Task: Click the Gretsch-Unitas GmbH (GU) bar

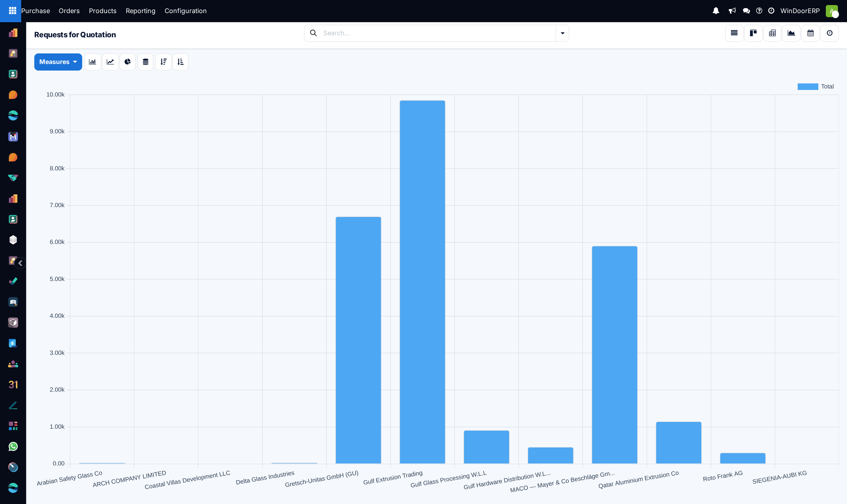Action: [x=358, y=340]
